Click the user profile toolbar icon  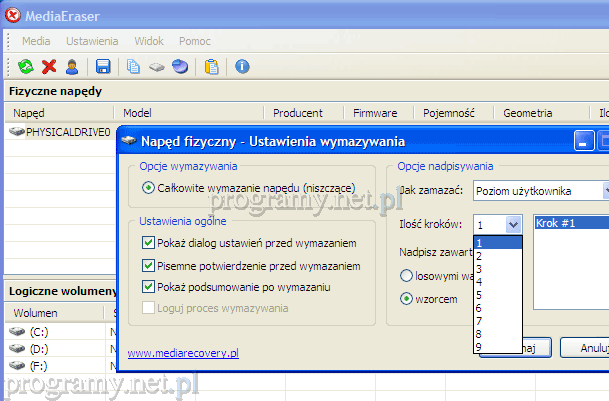[x=71, y=67]
